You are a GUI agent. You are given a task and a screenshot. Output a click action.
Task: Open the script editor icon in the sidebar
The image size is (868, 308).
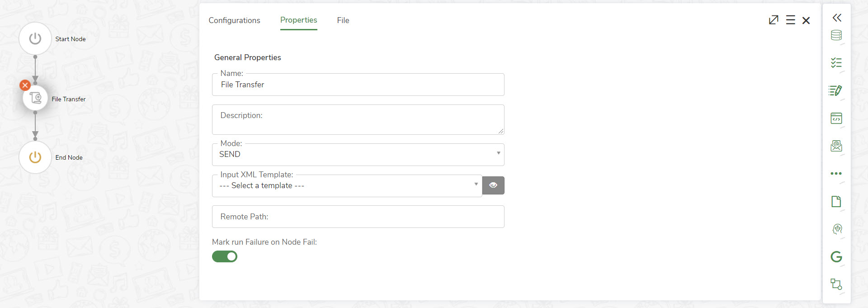(x=837, y=91)
